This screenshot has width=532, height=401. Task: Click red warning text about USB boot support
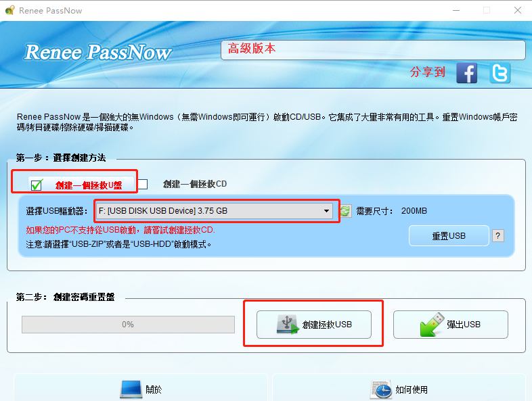pyautogui.click(x=120, y=230)
